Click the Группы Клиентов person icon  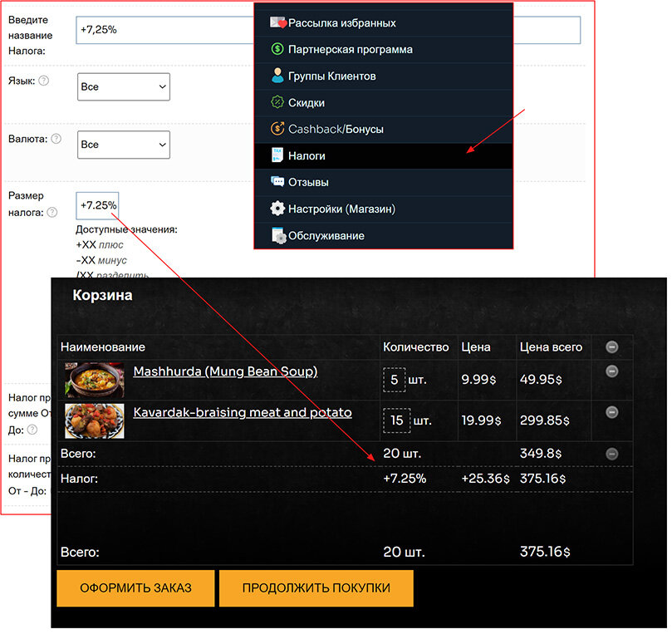click(277, 76)
